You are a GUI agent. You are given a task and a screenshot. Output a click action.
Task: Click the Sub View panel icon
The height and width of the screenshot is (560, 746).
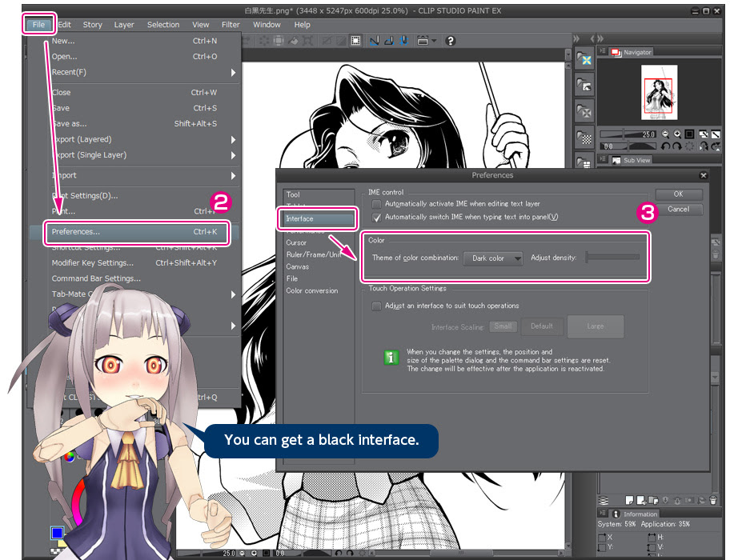point(616,160)
